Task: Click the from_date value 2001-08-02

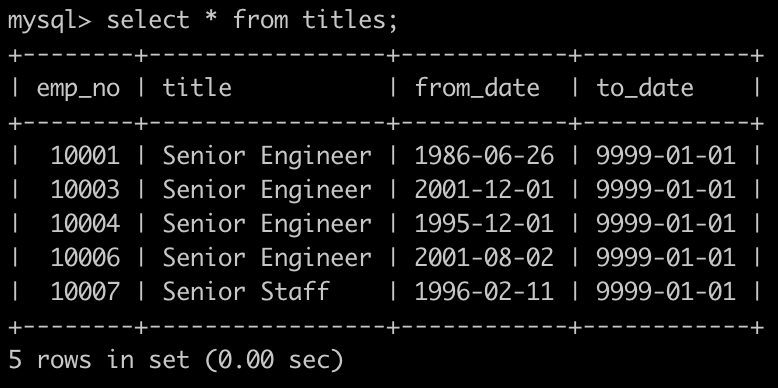Action: tap(484, 257)
